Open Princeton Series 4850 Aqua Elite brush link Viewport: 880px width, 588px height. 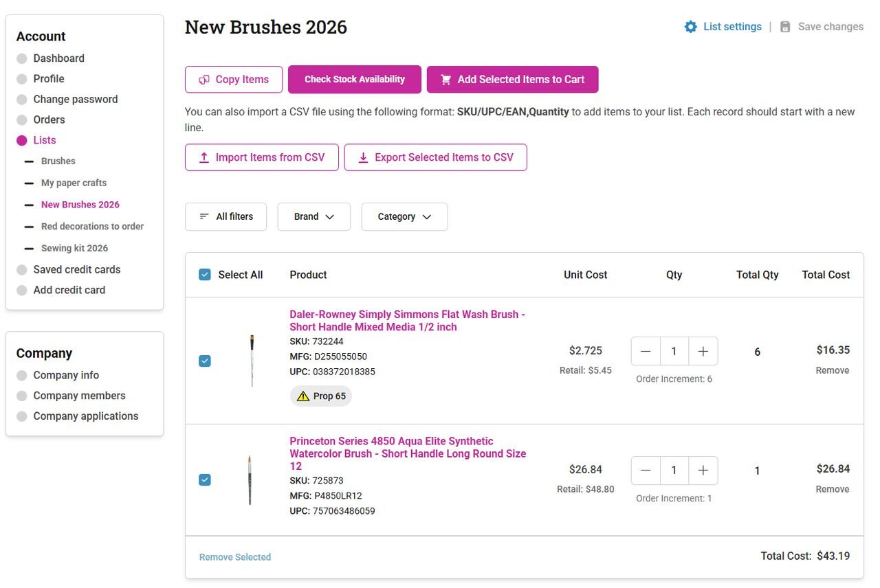pyautogui.click(x=408, y=453)
